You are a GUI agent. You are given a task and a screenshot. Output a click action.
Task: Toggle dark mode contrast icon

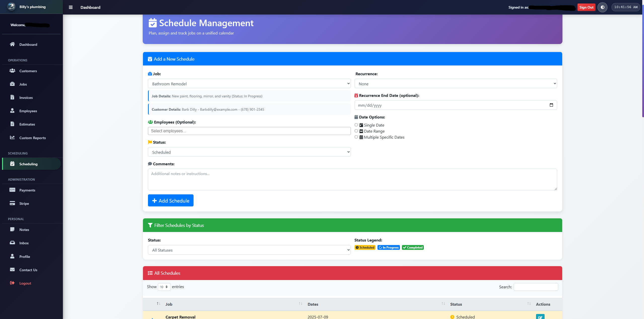602,7
